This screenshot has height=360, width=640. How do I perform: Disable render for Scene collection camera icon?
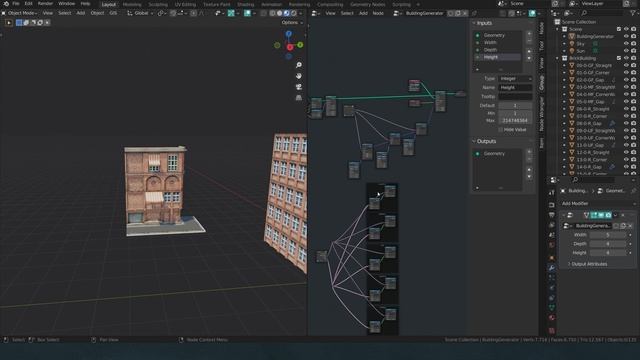tap(633, 29)
